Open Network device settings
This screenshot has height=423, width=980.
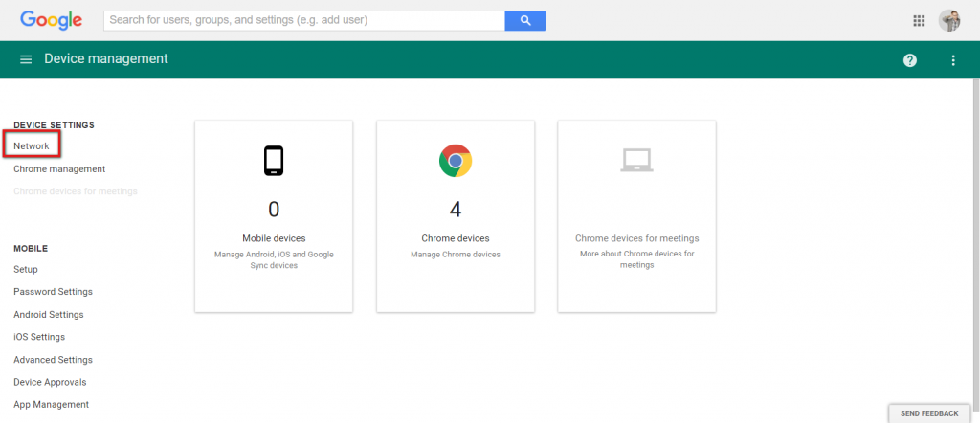pyautogui.click(x=32, y=145)
